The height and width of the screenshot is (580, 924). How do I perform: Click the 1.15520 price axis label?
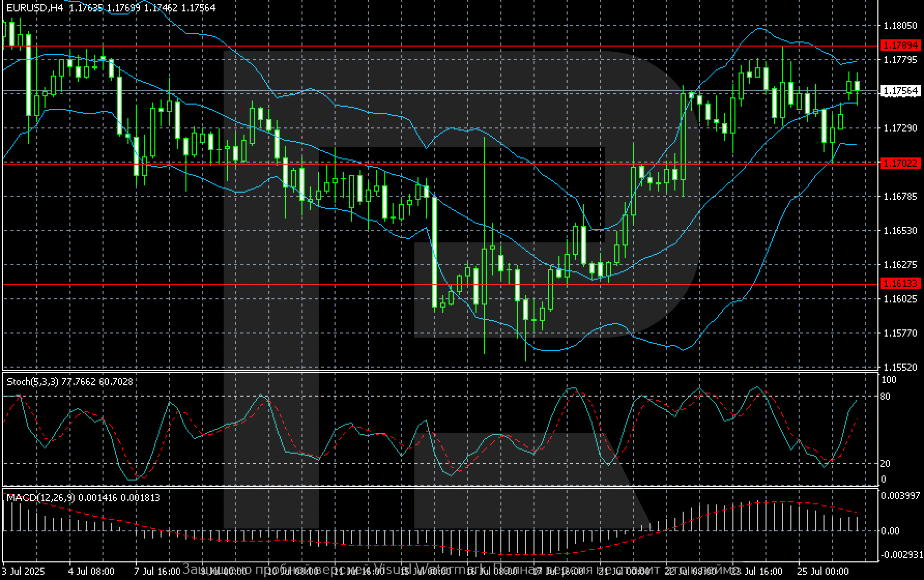tap(901, 367)
